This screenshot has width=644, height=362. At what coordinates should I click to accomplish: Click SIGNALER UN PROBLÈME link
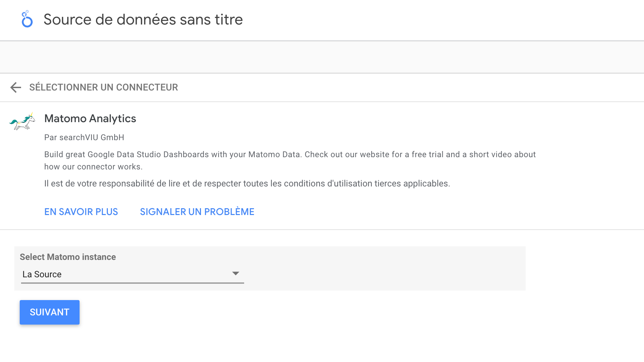click(x=197, y=212)
